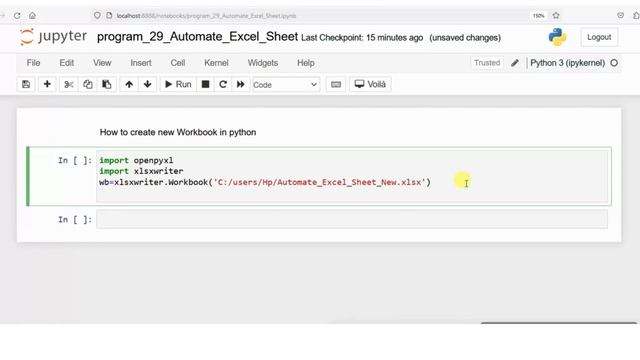
Task: Click the page info icon beside URL
Action: [109, 16]
